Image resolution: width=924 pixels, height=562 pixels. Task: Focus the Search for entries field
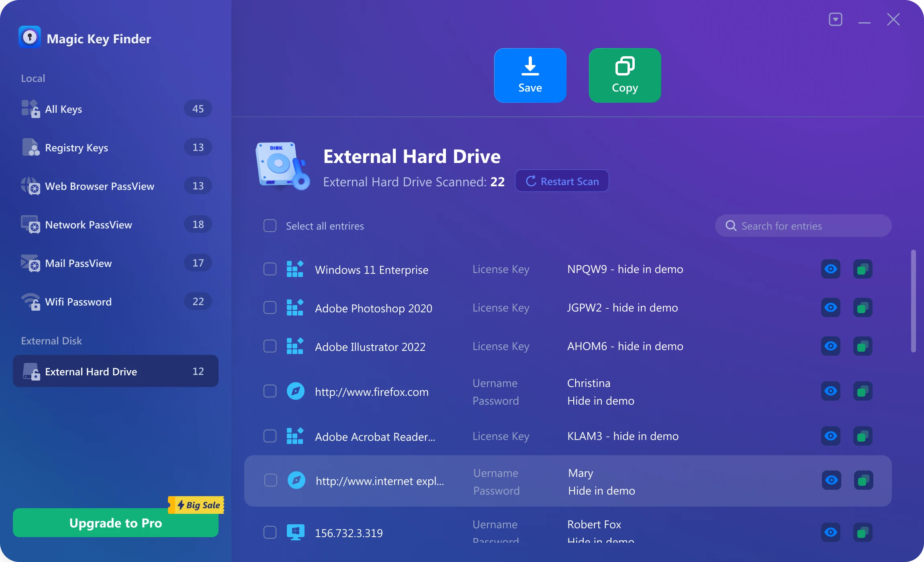803,226
